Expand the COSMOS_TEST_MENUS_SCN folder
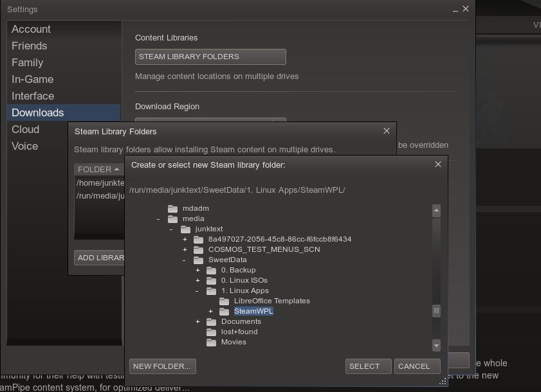The height and width of the screenshot is (392, 541). pos(185,249)
